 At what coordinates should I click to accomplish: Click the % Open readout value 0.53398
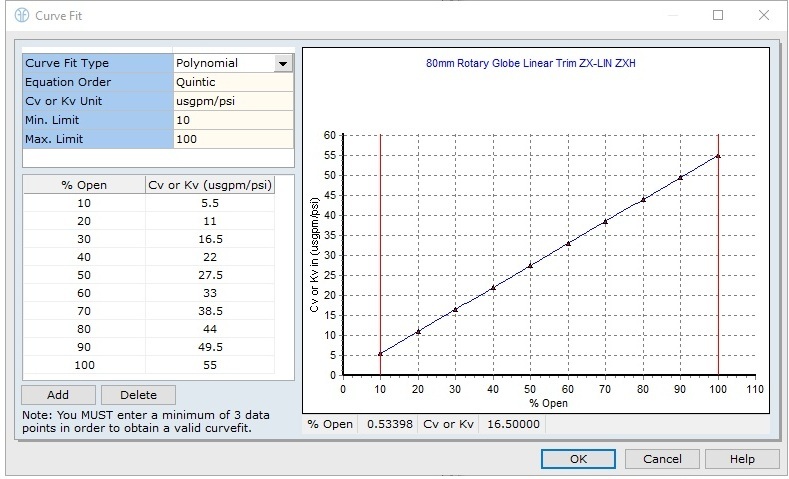click(389, 425)
